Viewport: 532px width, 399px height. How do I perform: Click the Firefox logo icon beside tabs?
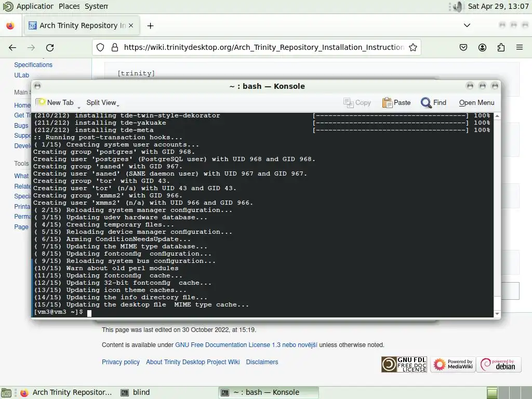point(10,25)
